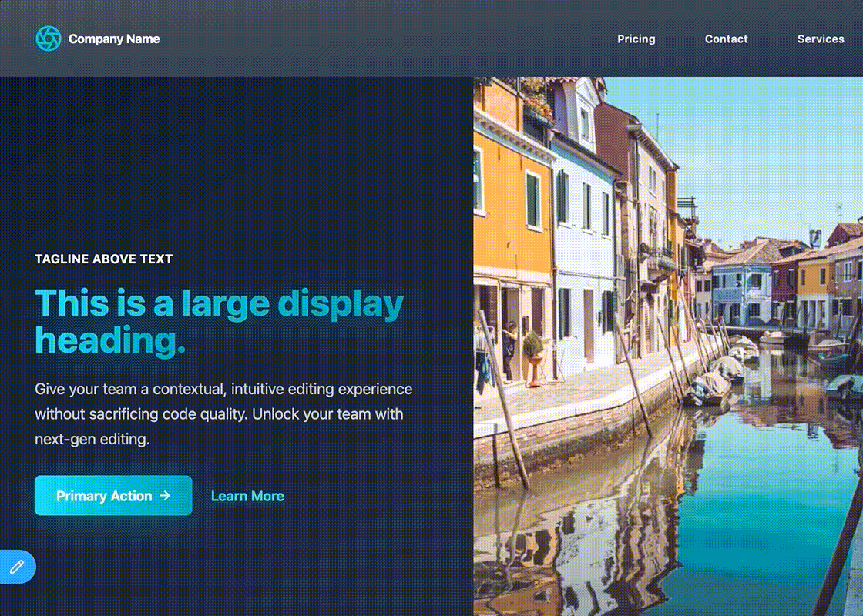Click the Company Name brand text

(x=114, y=38)
